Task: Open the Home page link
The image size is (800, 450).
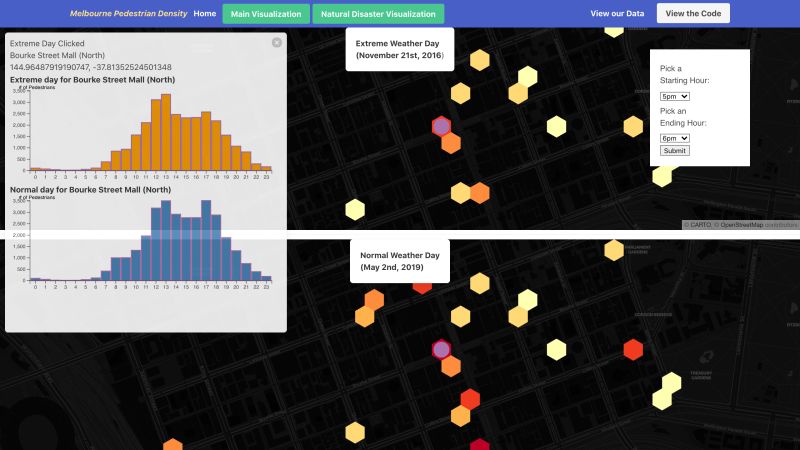Action: click(x=205, y=14)
